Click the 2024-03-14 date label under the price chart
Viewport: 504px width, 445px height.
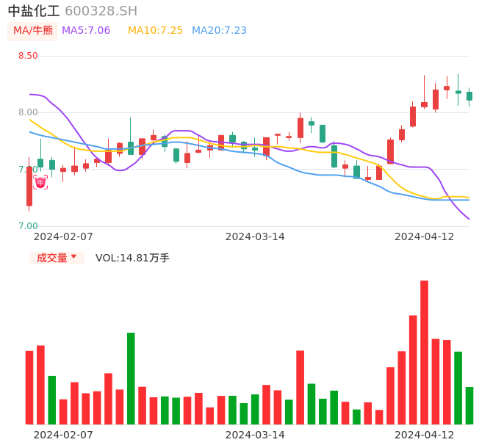255,236
